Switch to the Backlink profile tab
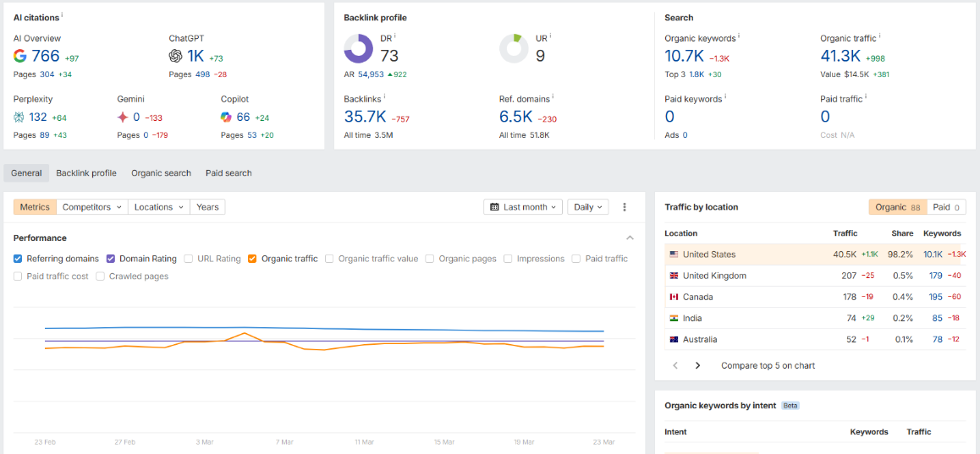The image size is (980, 454). coord(86,173)
